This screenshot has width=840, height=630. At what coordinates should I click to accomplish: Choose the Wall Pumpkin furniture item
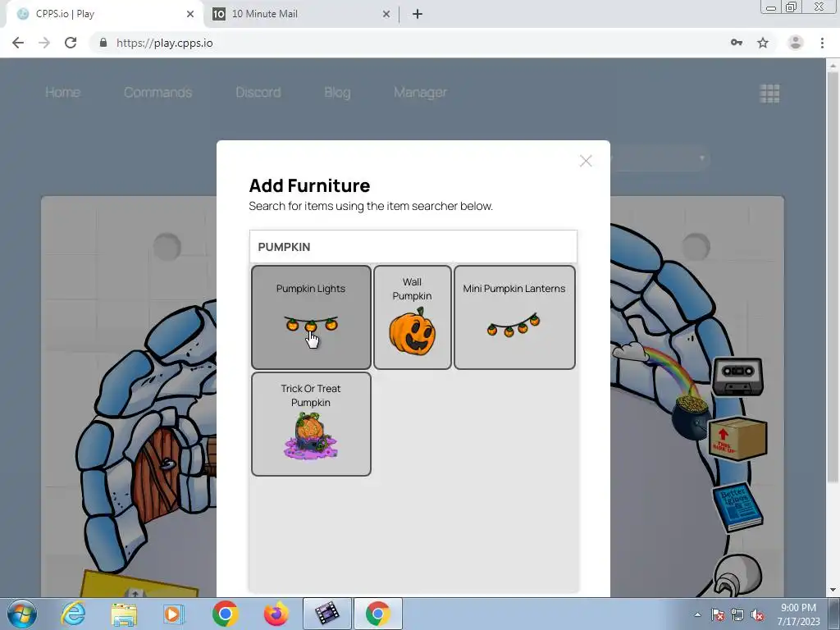[x=412, y=317]
